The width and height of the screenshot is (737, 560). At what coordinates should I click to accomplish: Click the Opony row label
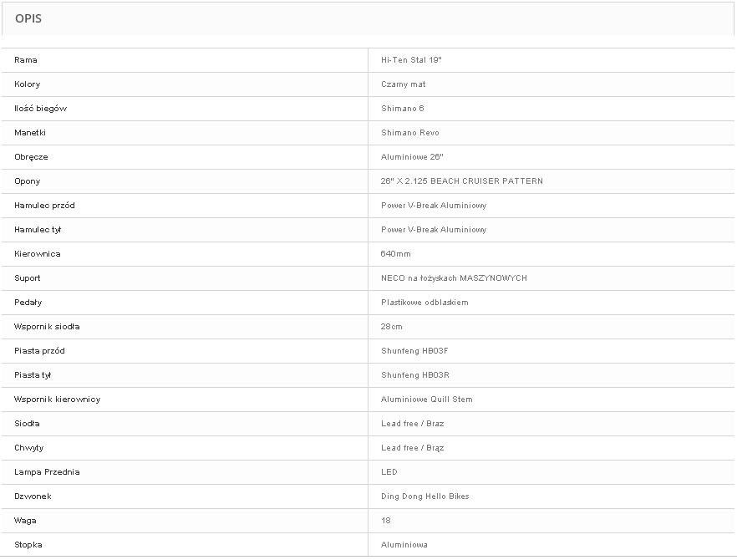pyautogui.click(x=28, y=181)
